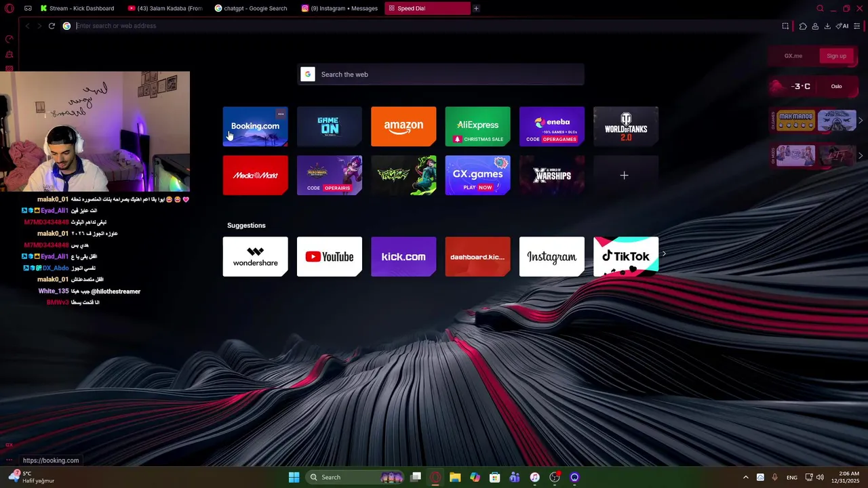Open the GX.me link
The width and height of the screenshot is (868, 488).
point(793,56)
